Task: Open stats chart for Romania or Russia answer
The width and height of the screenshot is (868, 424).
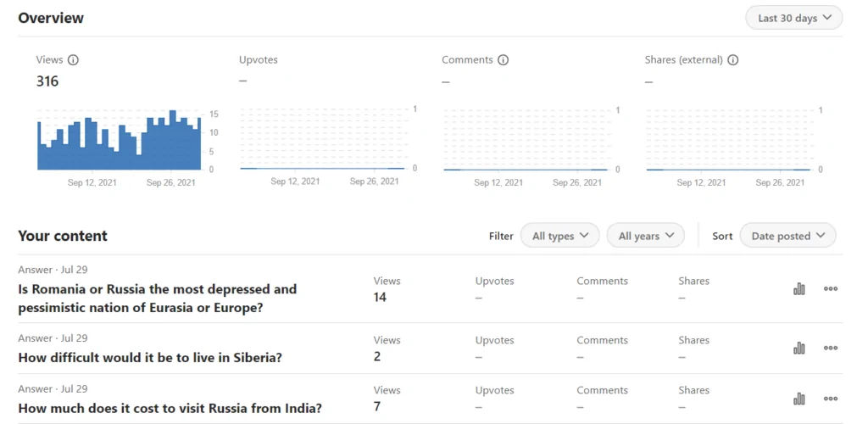Action: pos(799,288)
